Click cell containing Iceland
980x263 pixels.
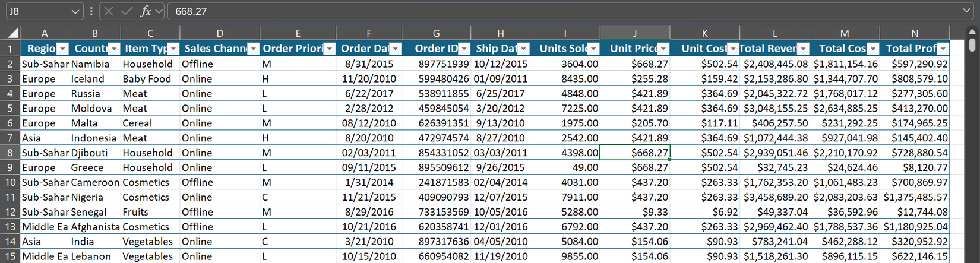[x=95, y=78]
